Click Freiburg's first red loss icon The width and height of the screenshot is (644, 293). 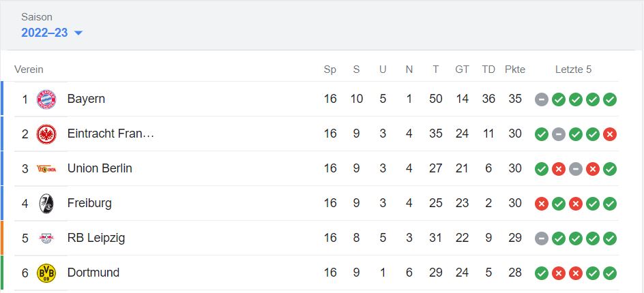542,204
